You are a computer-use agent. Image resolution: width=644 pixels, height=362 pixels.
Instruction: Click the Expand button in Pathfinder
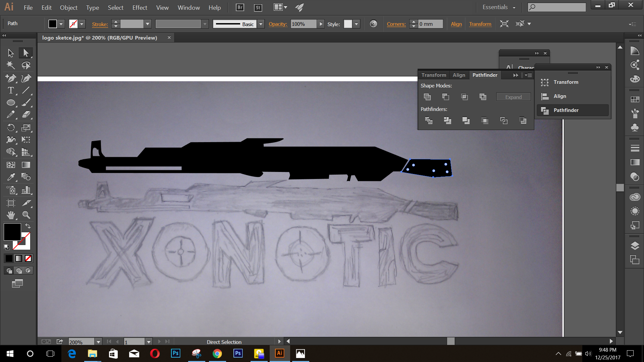(514, 97)
